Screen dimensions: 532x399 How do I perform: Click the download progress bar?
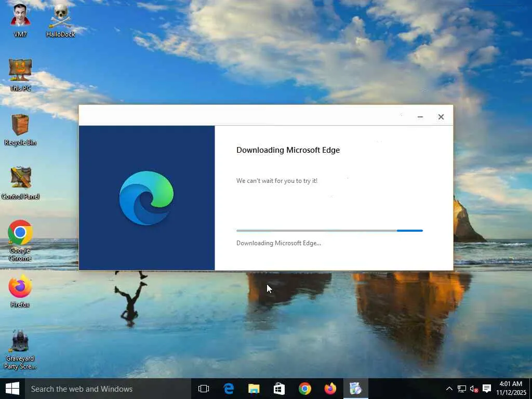[x=329, y=231]
